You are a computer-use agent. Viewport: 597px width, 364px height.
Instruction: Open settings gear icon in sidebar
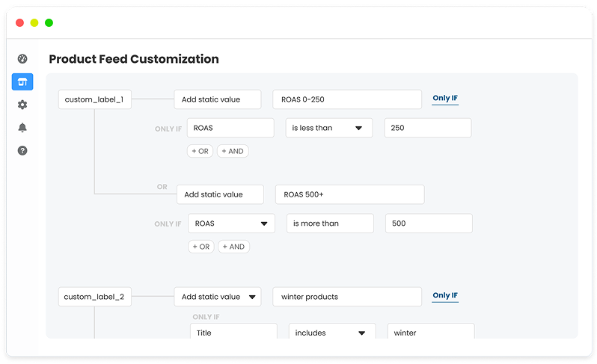22,105
